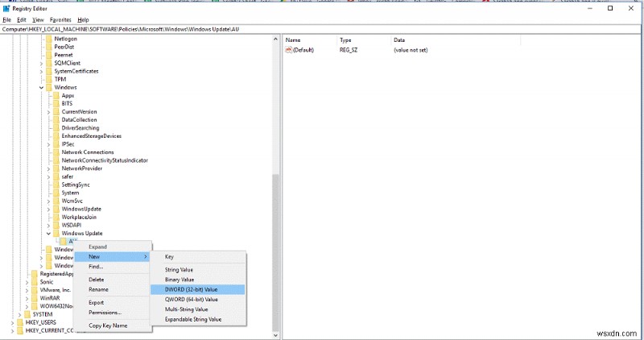Collapse the Windows tree node
This screenshot has height=340, width=644.
tap(42, 88)
